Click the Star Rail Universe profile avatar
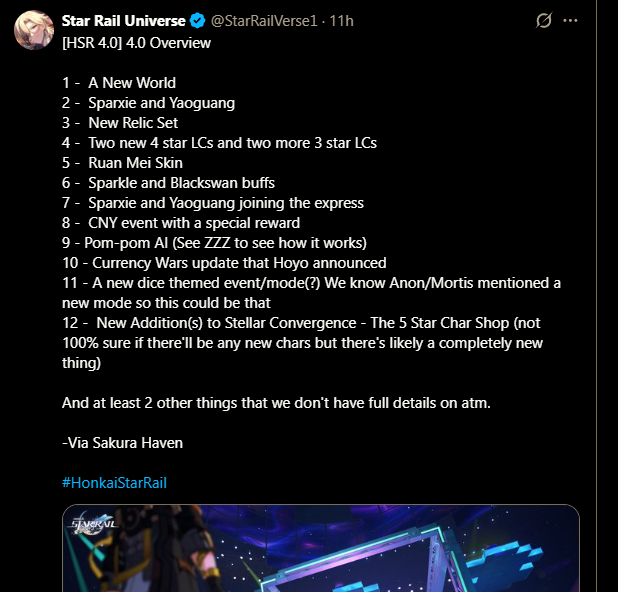 point(33,30)
